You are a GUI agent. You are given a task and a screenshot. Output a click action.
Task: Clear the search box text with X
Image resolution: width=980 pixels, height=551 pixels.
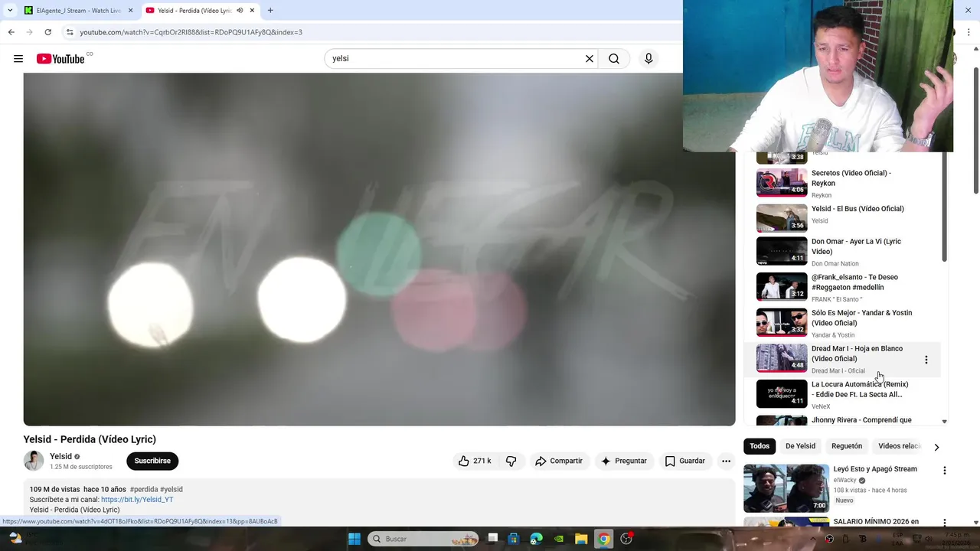point(590,59)
